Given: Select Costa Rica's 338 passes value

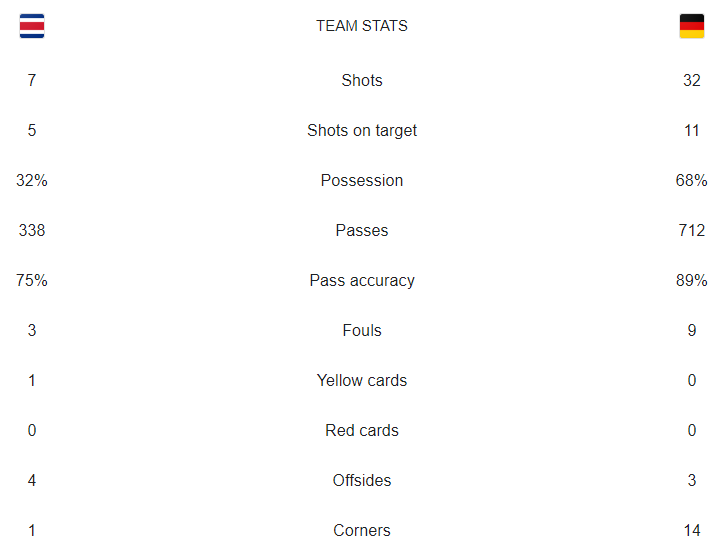Looking at the screenshot, I should coord(32,230).
